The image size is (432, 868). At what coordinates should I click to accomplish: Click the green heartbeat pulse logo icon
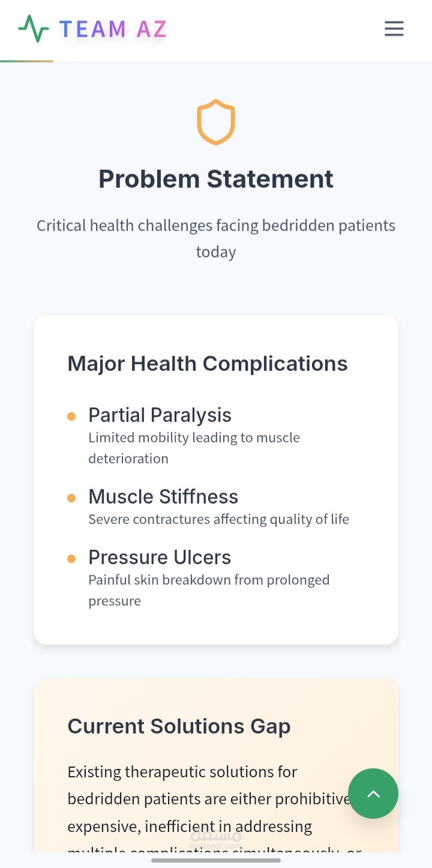(34, 29)
